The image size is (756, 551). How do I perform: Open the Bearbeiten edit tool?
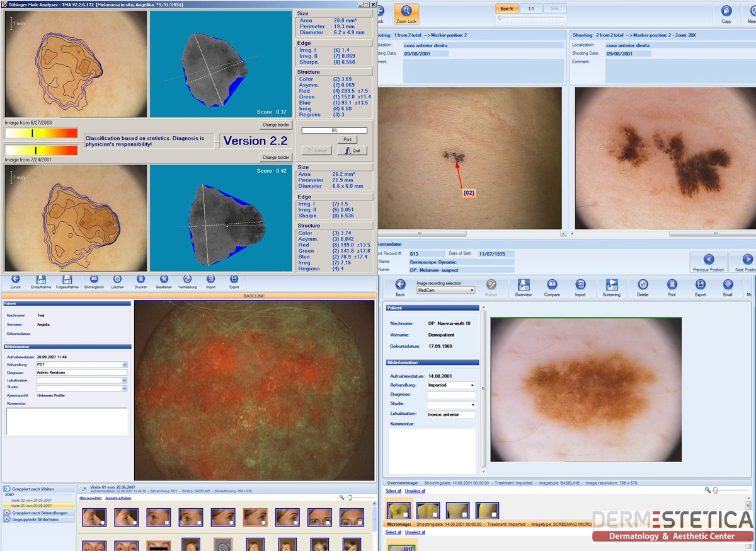tap(164, 279)
